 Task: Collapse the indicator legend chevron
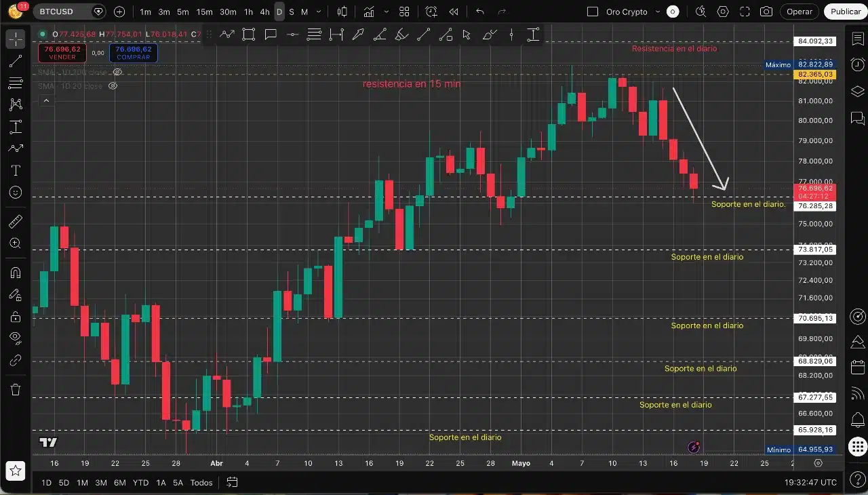click(46, 100)
